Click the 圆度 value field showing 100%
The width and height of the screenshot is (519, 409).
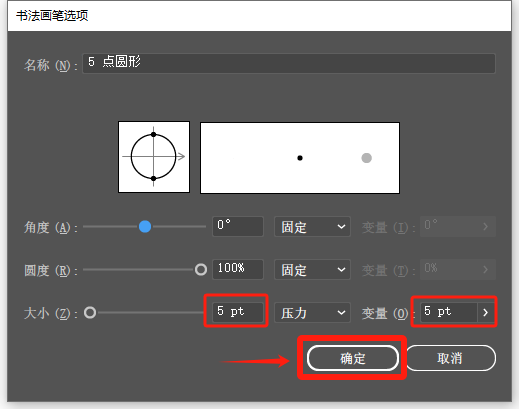click(x=238, y=269)
